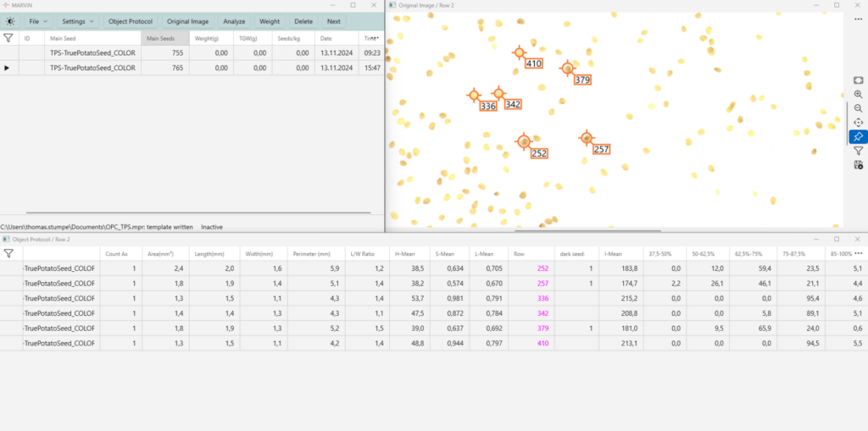Select the pink row number 336
Image resolution: width=868 pixels, height=431 pixels.
[542, 298]
